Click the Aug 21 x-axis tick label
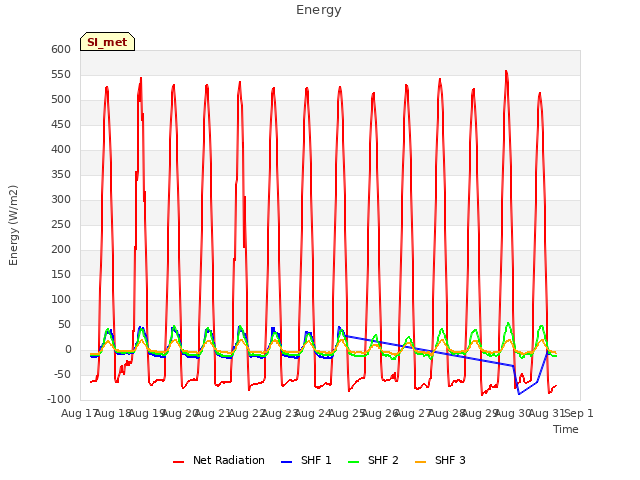Viewport: 640px width, 480px height. 213,413
